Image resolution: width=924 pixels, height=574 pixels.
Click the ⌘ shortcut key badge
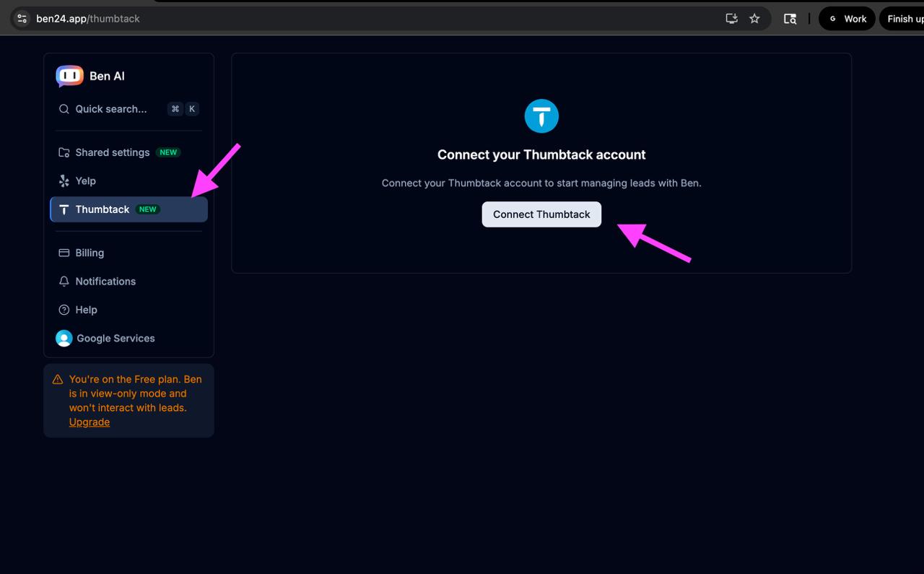coord(175,109)
